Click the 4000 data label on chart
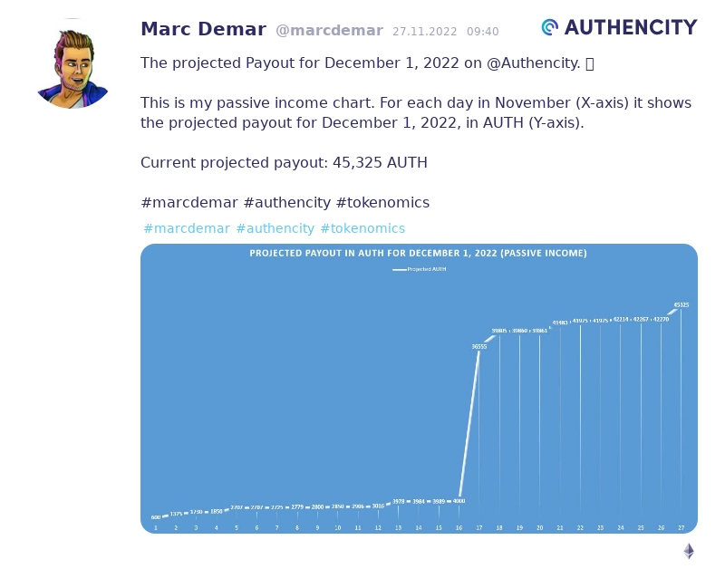Viewport: 725px width, 588px height. (459, 501)
